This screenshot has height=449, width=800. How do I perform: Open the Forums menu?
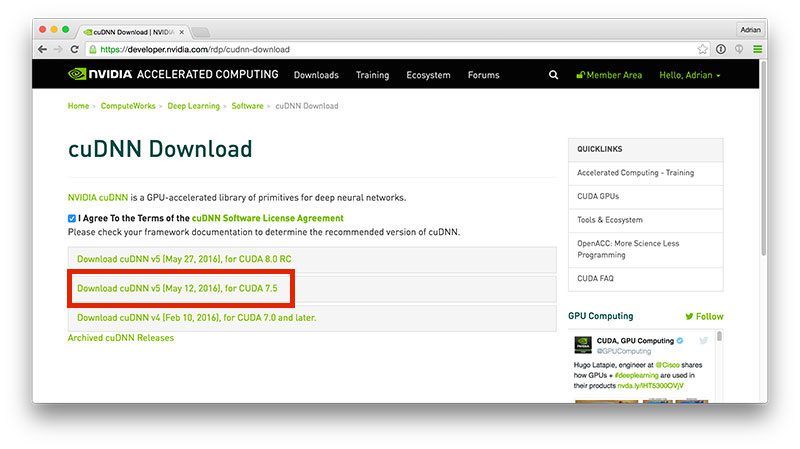(484, 75)
